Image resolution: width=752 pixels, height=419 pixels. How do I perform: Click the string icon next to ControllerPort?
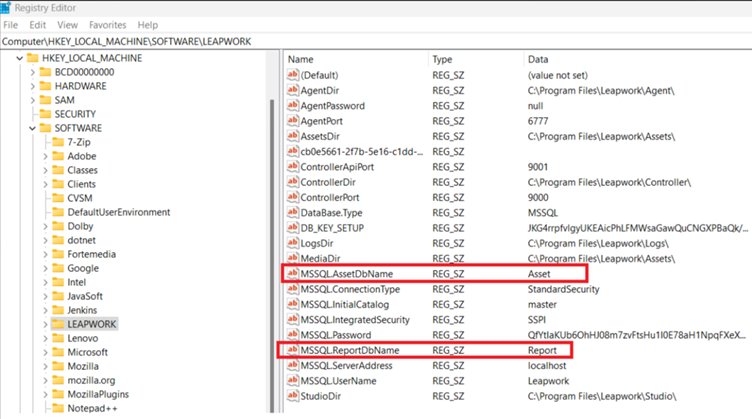click(293, 197)
